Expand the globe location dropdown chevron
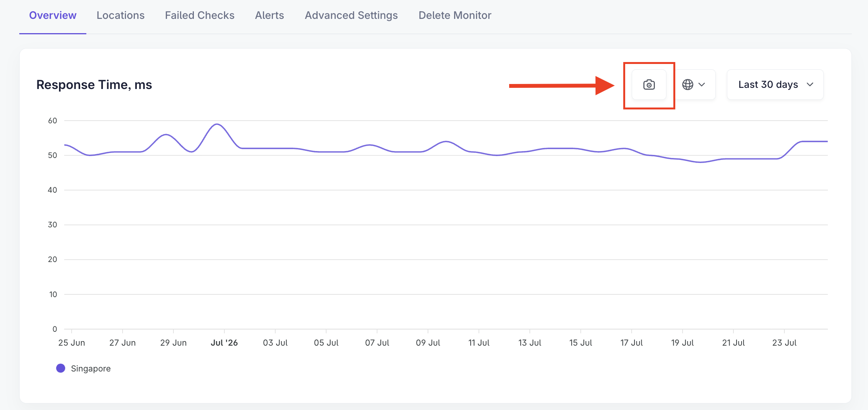 coord(702,84)
